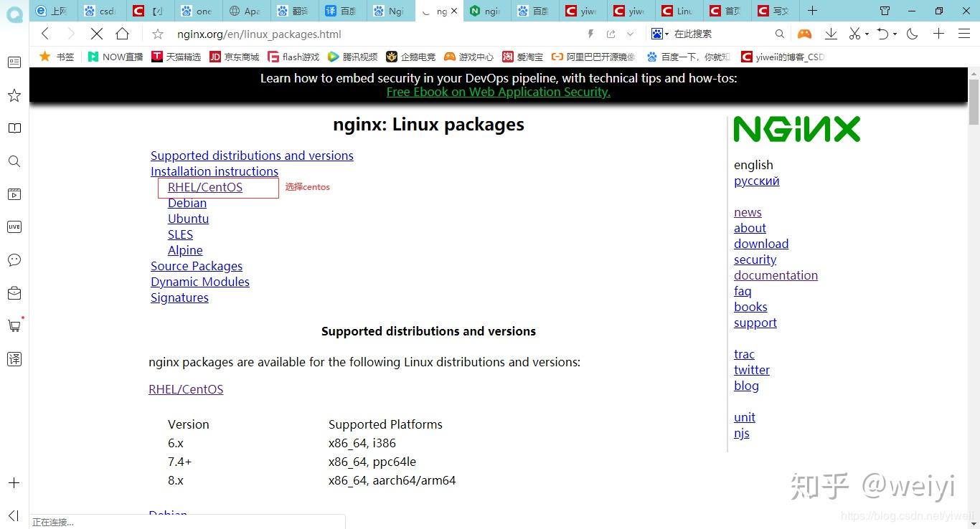Open the chat bubble sidebar icon
Viewport: 980px width, 529px height.
(14, 260)
